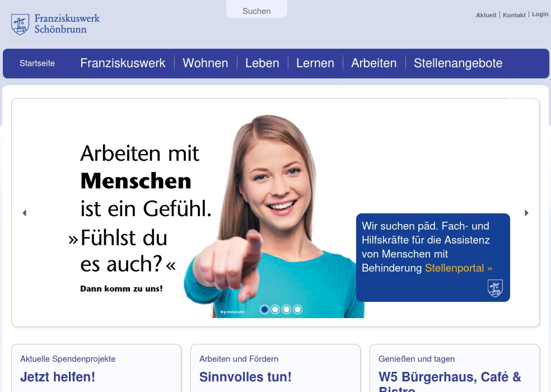Viewport: 551px width, 392px height.
Task: Expand the Arbeiten navigation section
Action: [374, 63]
